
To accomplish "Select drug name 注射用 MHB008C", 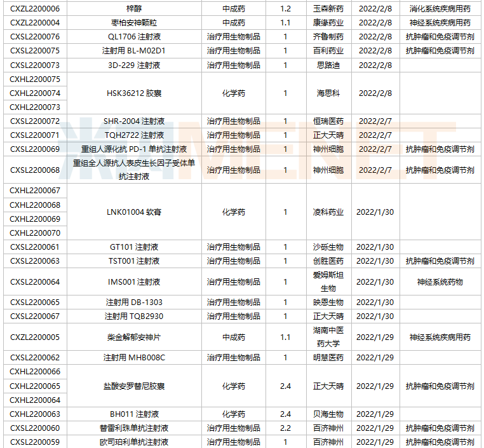I will [134, 358].
